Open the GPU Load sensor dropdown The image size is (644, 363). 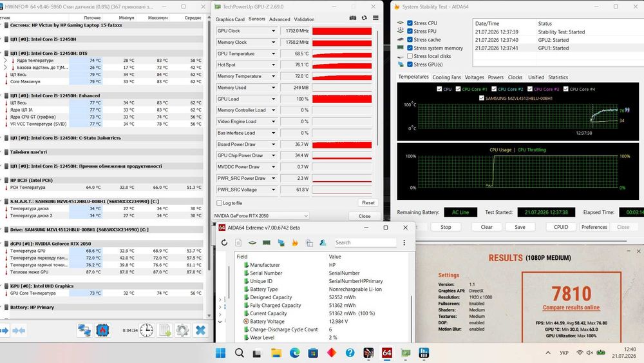(274, 99)
